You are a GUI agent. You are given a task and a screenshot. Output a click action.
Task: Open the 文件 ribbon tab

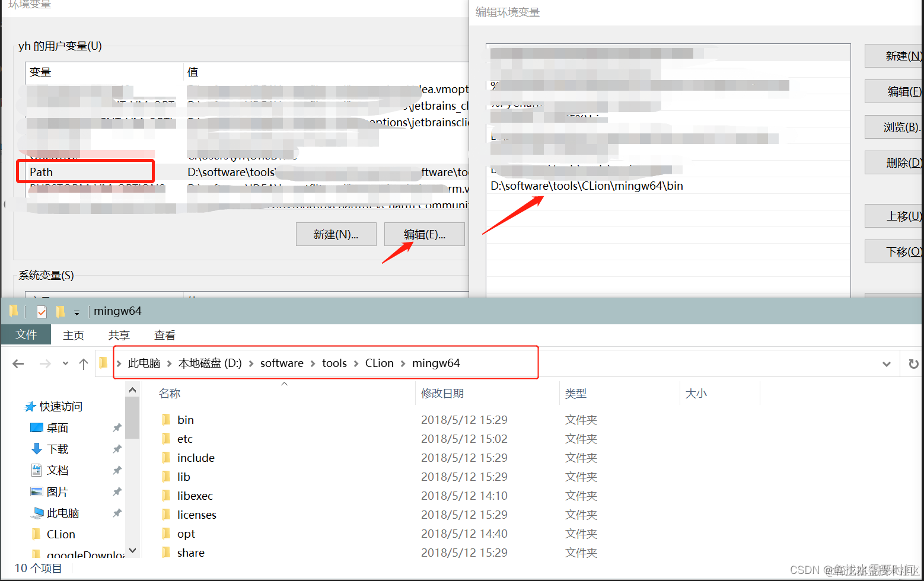(26, 334)
